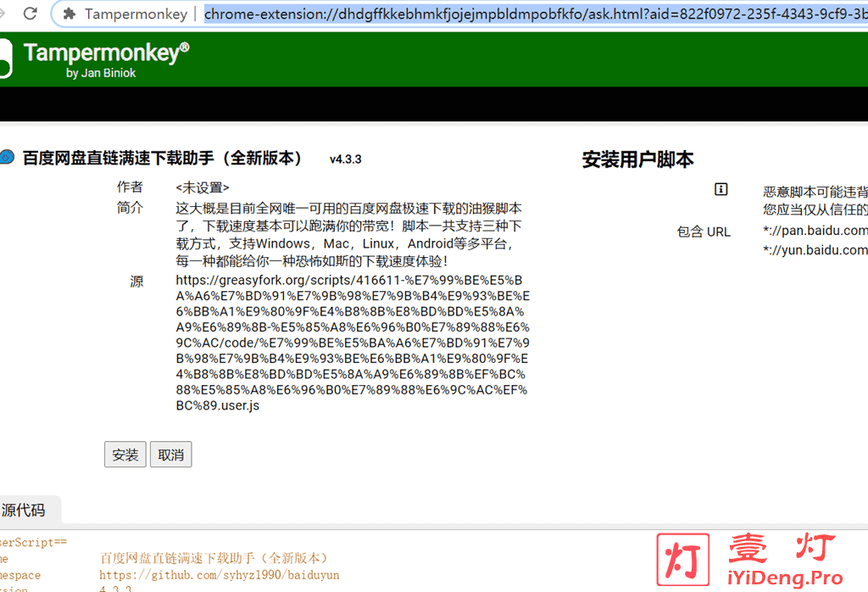Click the 包含 URL label
This screenshot has height=592, width=868.
pyautogui.click(x=704, y=232)
